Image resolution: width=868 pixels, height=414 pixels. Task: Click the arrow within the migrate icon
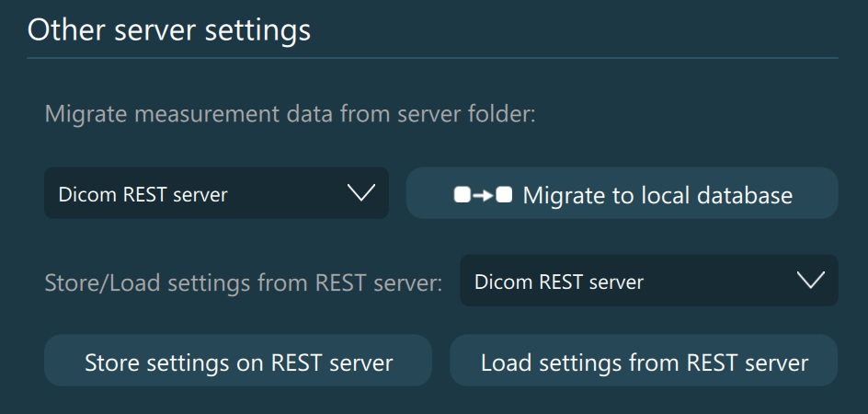tap(483, 195)
